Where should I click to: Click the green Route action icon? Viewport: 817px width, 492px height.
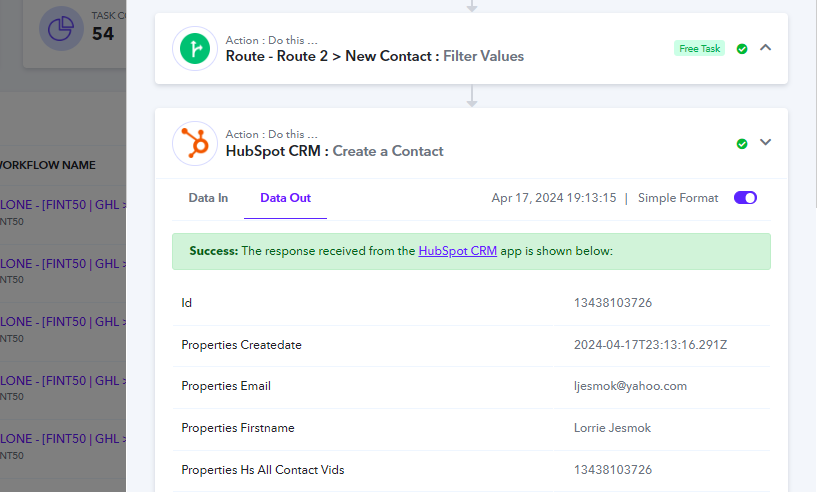(x=195, y=48)
